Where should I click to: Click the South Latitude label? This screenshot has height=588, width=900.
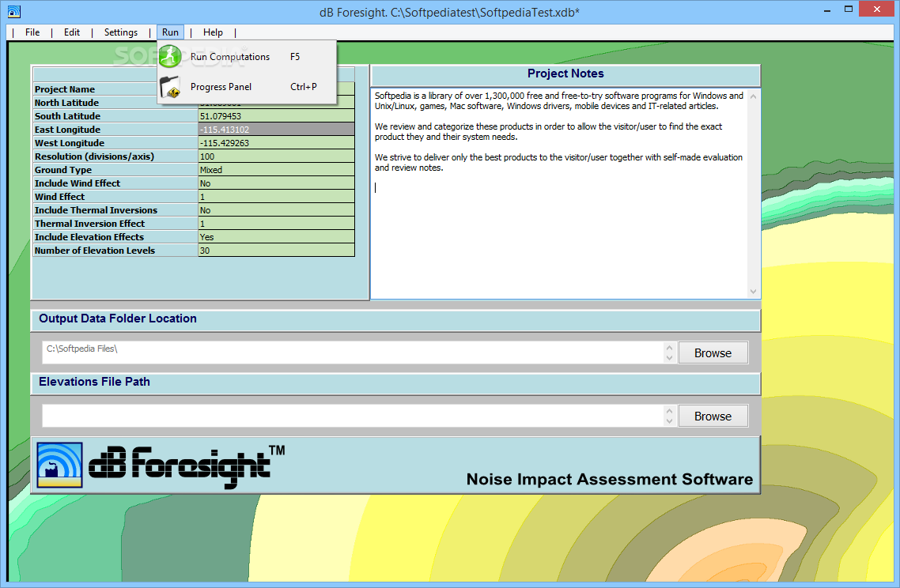point(67,116)
